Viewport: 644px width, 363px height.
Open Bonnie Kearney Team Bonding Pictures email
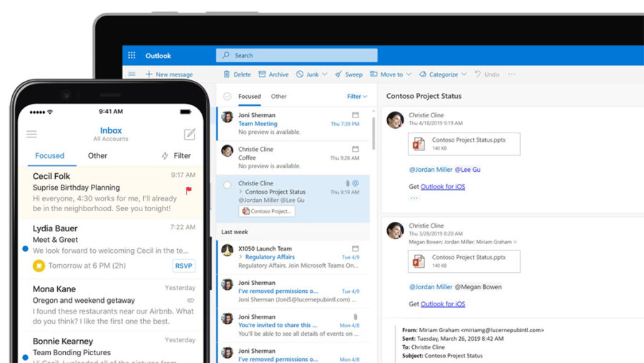[x=111, y=348]
